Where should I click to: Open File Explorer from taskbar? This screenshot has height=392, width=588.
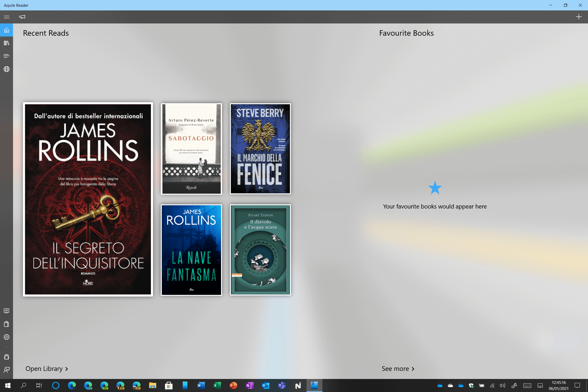pos(152,385)
